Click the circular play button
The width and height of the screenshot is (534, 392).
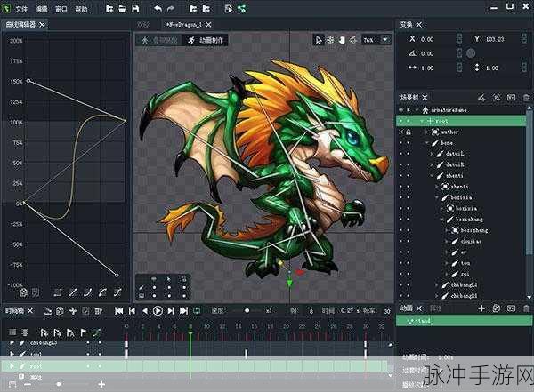158,310
